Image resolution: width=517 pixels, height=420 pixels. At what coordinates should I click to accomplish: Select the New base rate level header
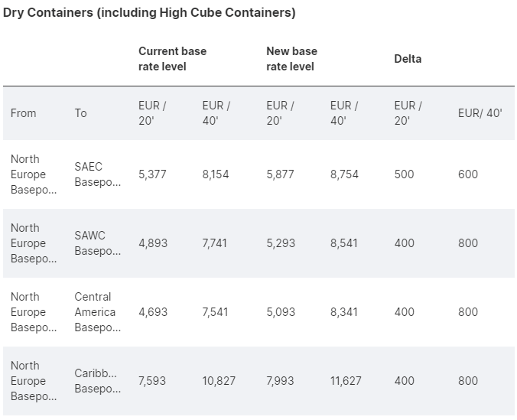click(291, 59)
